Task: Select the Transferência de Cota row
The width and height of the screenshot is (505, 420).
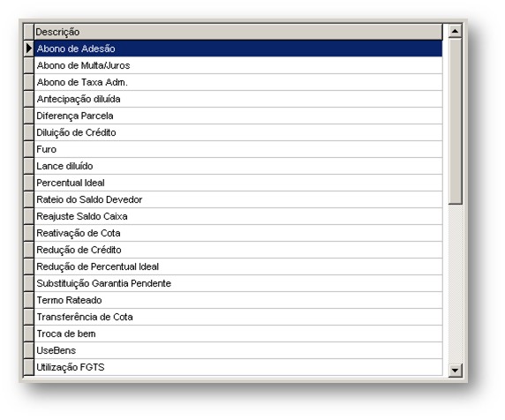Action: click(238, 317)
